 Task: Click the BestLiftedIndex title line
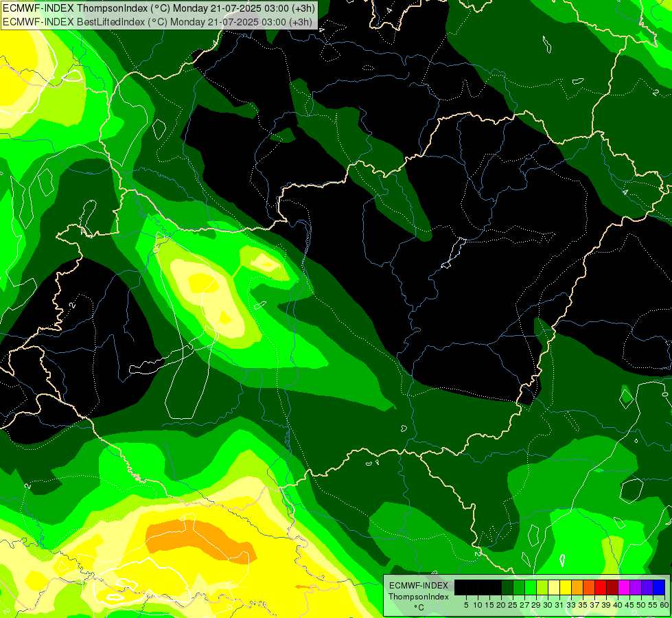pyautogui.click(x=157, y=21)
